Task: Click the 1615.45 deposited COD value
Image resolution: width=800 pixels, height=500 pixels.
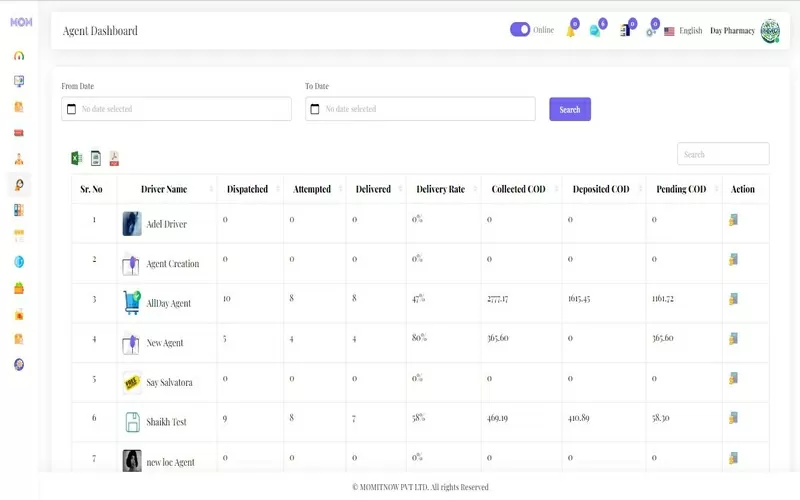Action: pyautogui.click(x=579, y=298)
